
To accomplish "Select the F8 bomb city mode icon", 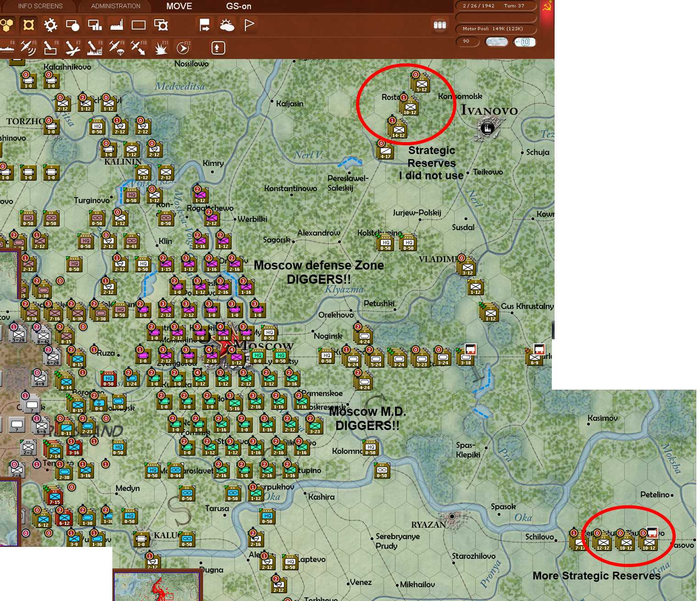I will pyautogui.click(x=94, y=47).
